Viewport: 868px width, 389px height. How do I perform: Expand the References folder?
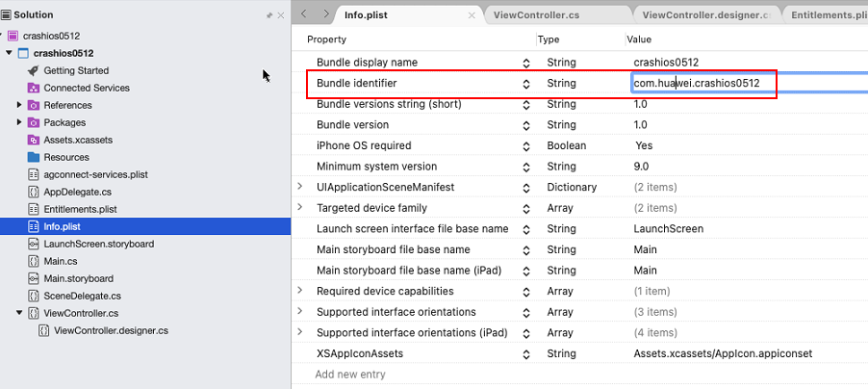[19, 105]
